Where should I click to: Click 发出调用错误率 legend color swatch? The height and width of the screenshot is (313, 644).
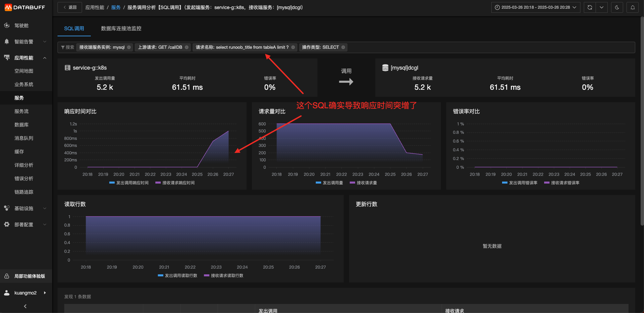pos(504,183)
